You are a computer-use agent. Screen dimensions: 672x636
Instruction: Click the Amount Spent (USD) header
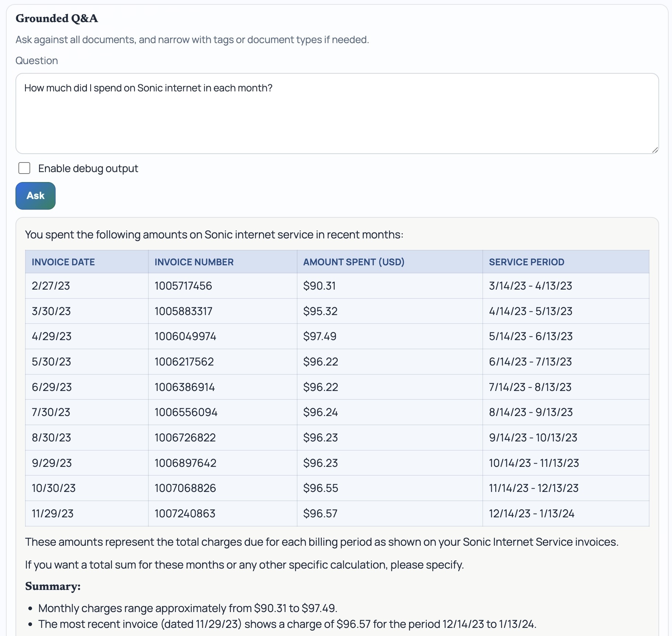click(x=353, y=262)
